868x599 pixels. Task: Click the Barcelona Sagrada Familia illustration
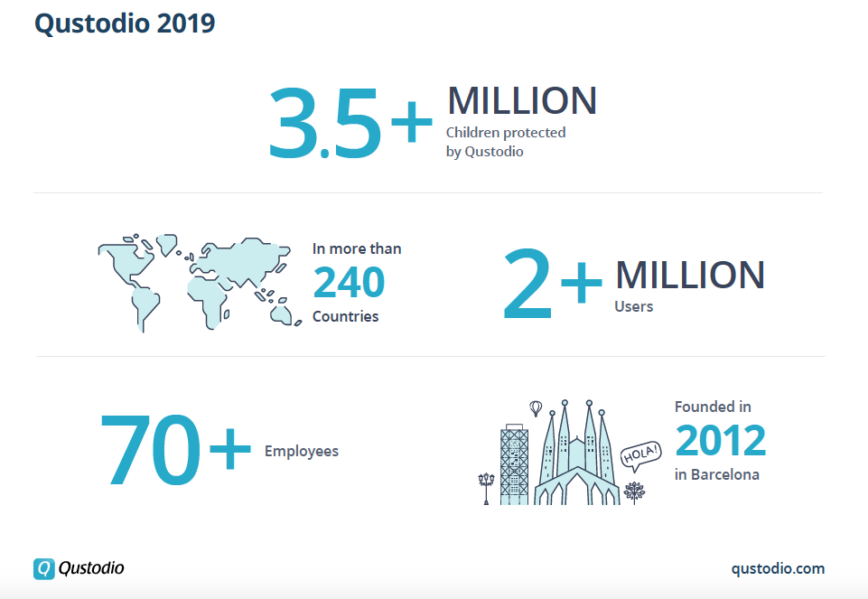tap(577, 453)
